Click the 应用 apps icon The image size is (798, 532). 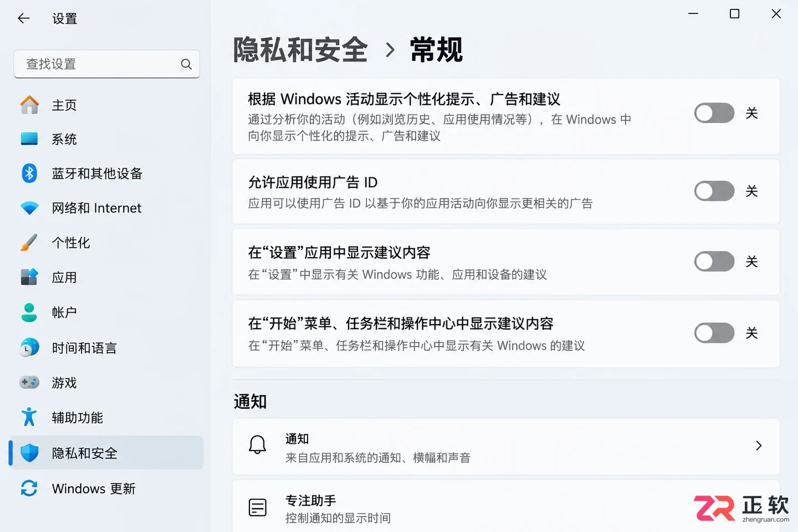click(29, 277)
